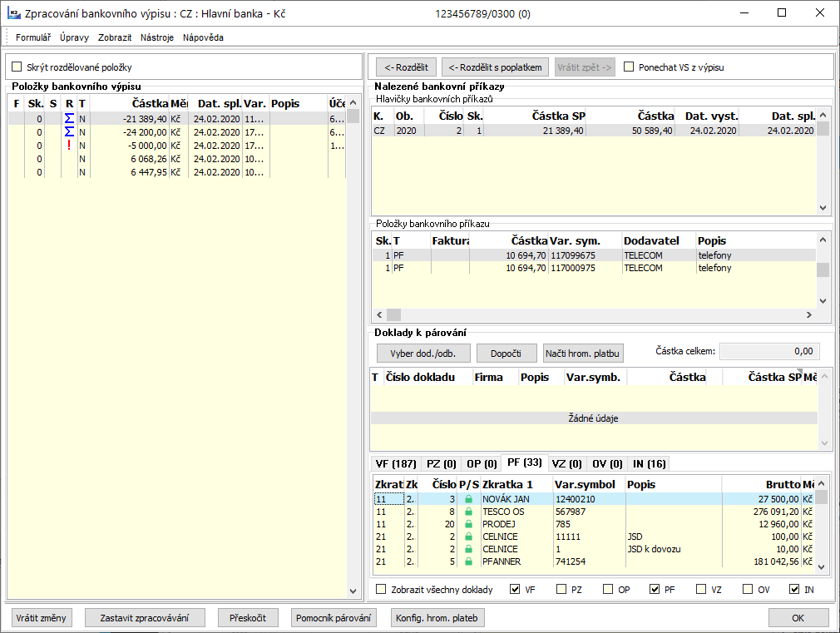Screen dimensions: 840x633
Task: Check the Zobrazit všechny doklady option
Action: click(x=381, y=590)
